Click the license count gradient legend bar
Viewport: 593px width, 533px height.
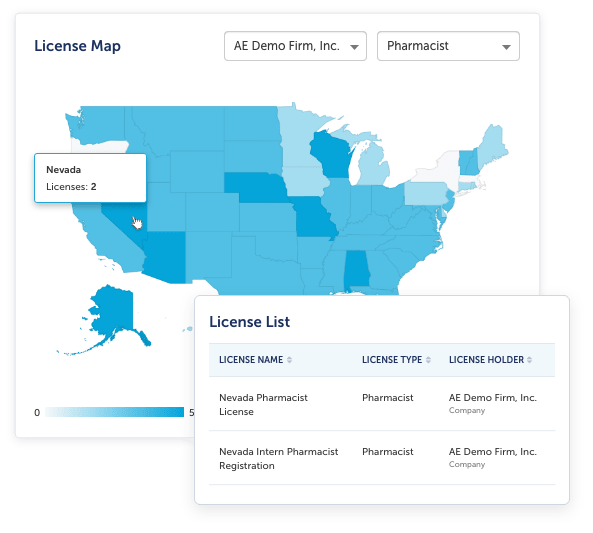(114, 412)
